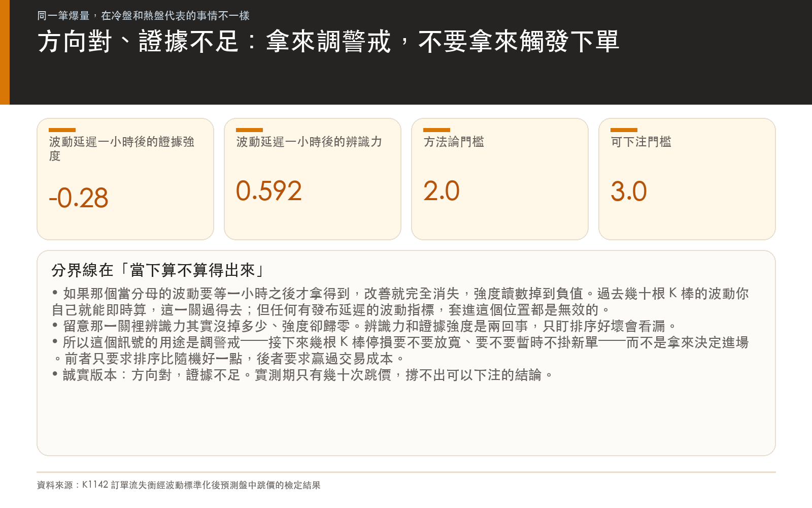812x508 pixels.
Task: Click the value 2.0
Action: coord(442,191)
